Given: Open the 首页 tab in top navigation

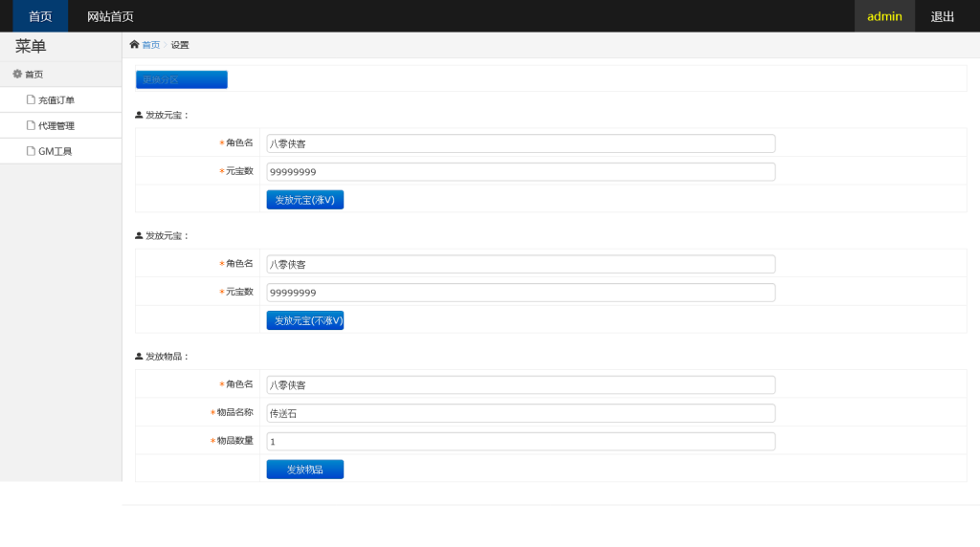Looking at the screenshot, I should 40,16.
